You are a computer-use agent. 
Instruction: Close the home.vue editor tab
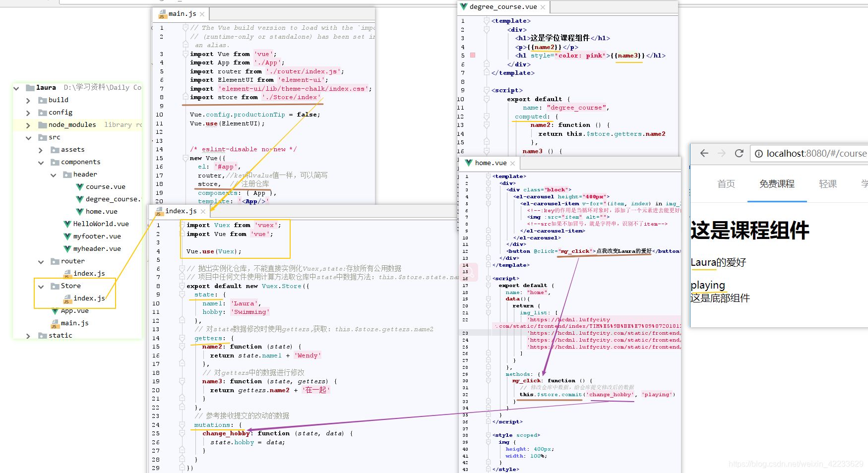point(513,163)
